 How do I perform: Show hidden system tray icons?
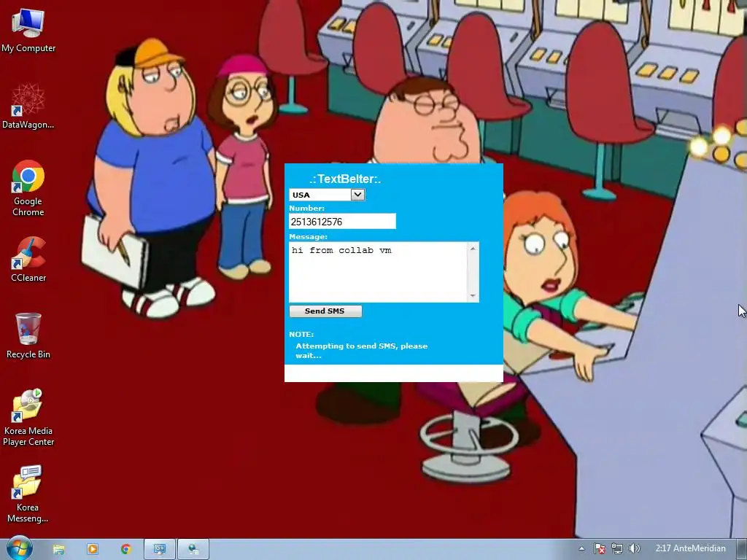(581, 548)
